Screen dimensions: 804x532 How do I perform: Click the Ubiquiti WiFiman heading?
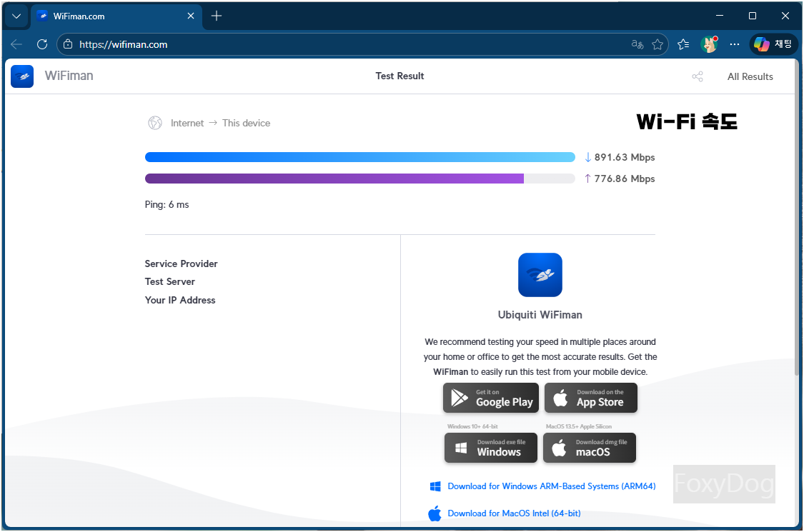click(540, 315)
